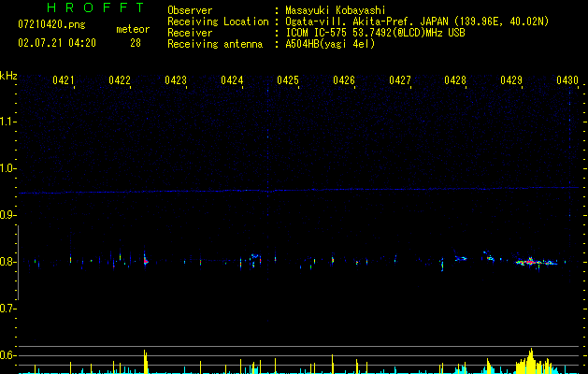
Task: Click the 0.9 kHz axis label
Action: coord(7,215)
